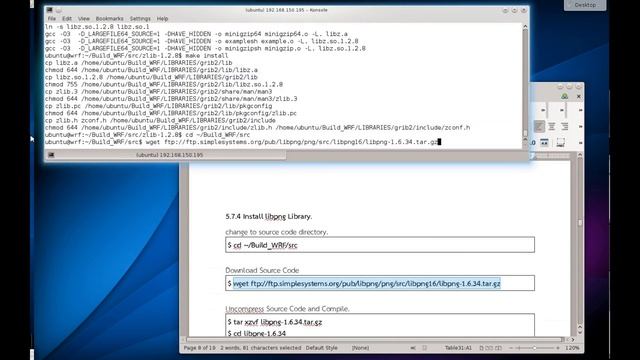Click Konsole scrollbar down arrow
Screen dimensions: 640x360
point(525,144)
